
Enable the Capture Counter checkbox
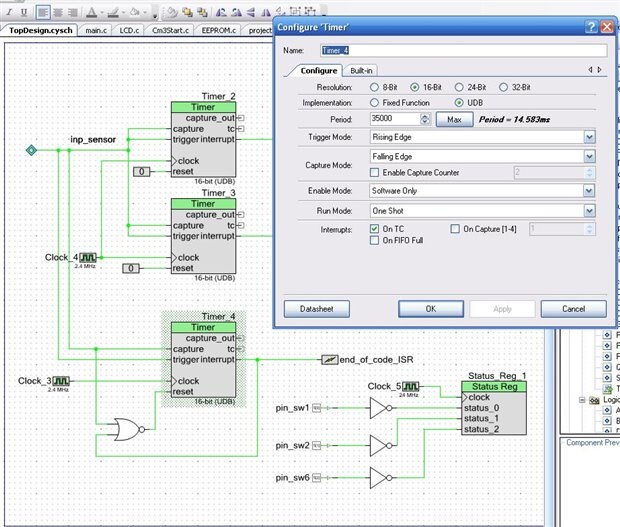pyautogui.click(x=375, y=172)
